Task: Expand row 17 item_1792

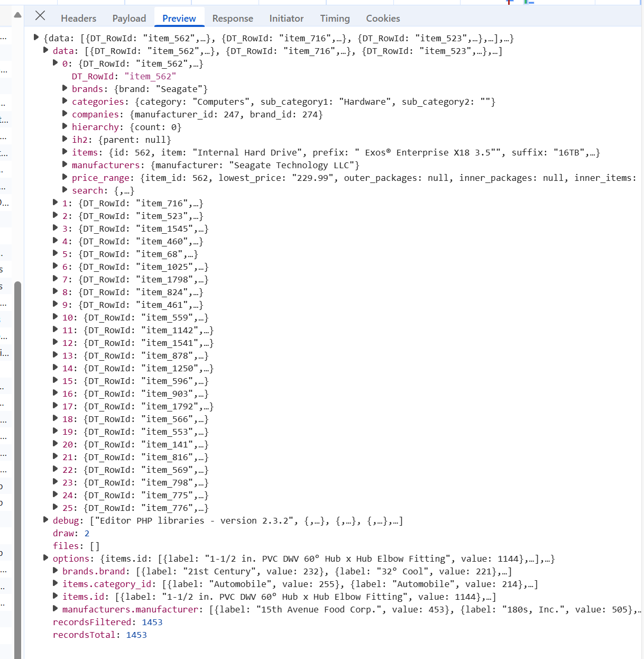Action: tap(55, 405)
